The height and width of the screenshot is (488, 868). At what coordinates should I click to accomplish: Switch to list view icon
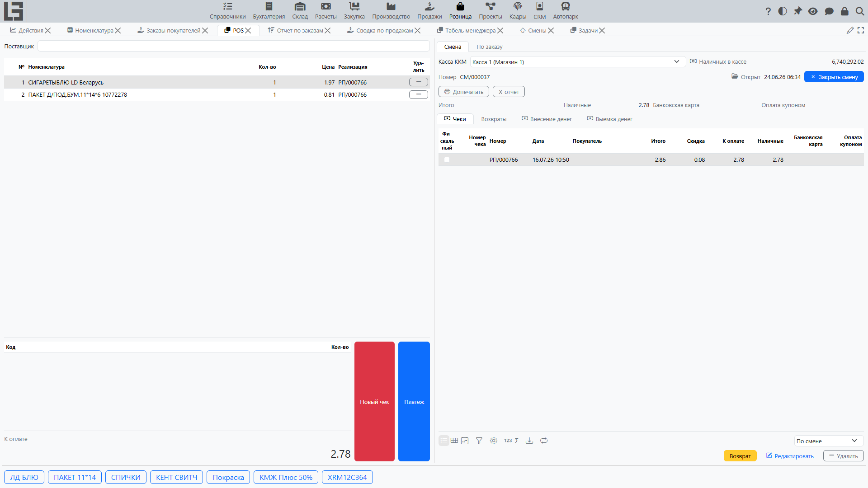click(x=444, y=441)
